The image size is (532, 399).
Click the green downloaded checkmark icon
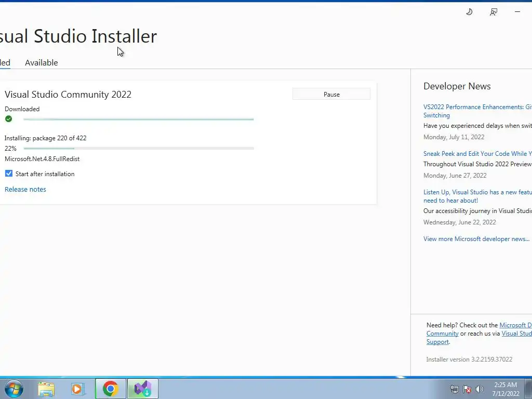click(x=8, y=119)
